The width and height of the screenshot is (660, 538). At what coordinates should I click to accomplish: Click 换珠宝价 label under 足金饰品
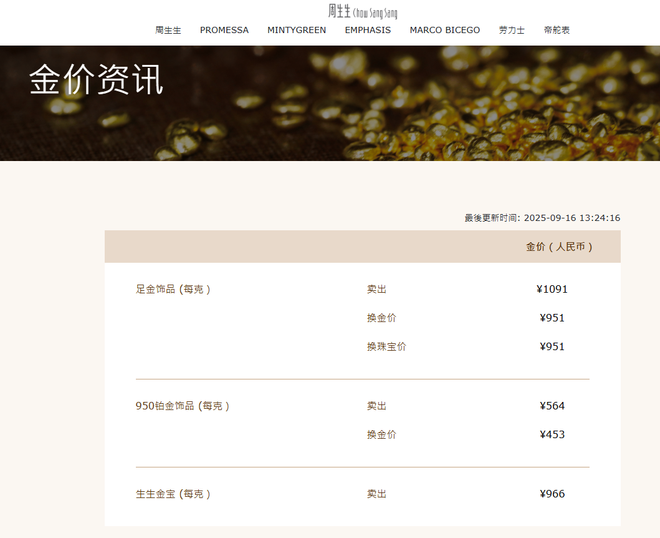pos(386,347)
